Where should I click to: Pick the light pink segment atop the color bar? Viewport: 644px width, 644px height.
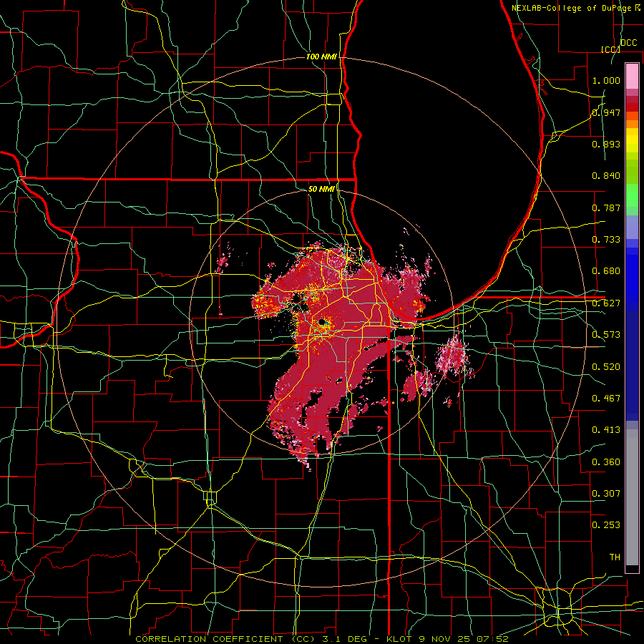[632, 77]
